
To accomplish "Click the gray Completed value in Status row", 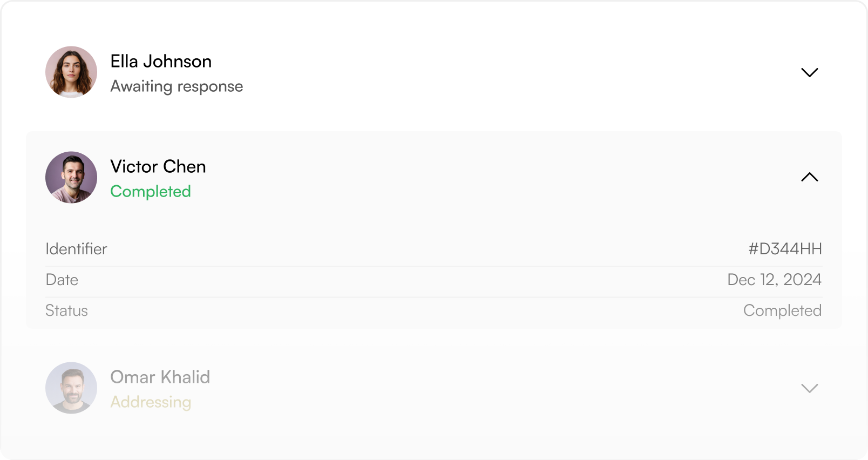I will (782, 310).
